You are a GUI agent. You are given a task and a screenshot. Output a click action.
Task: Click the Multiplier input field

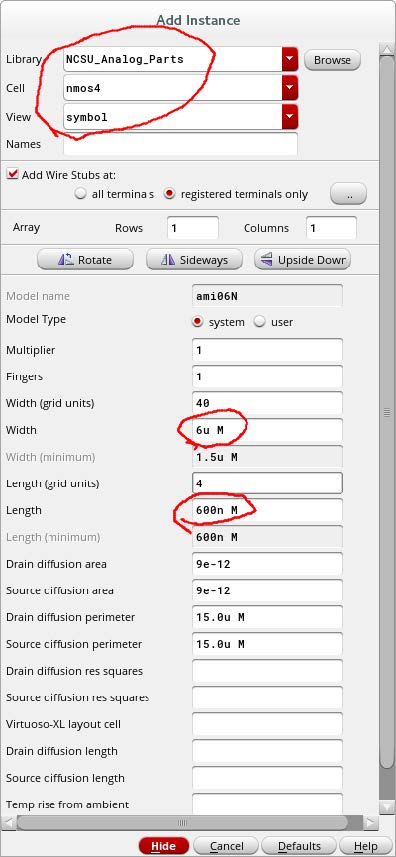point(268,350)
